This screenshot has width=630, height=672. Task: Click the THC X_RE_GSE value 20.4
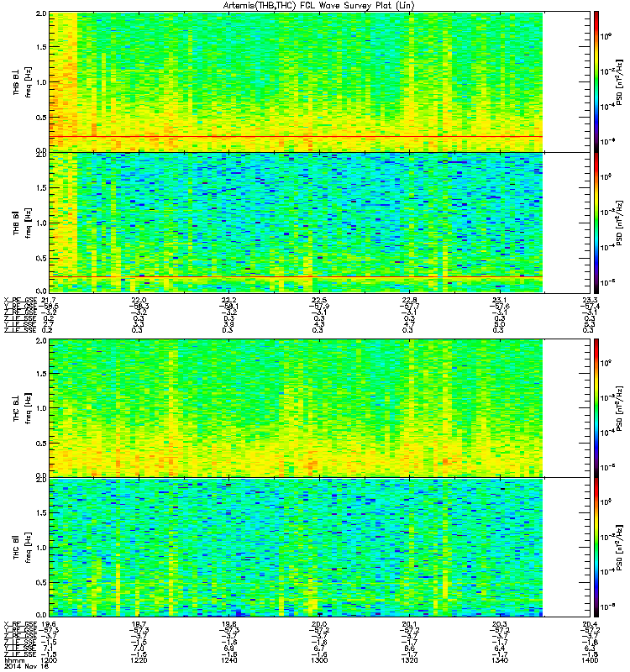point(591,624)
